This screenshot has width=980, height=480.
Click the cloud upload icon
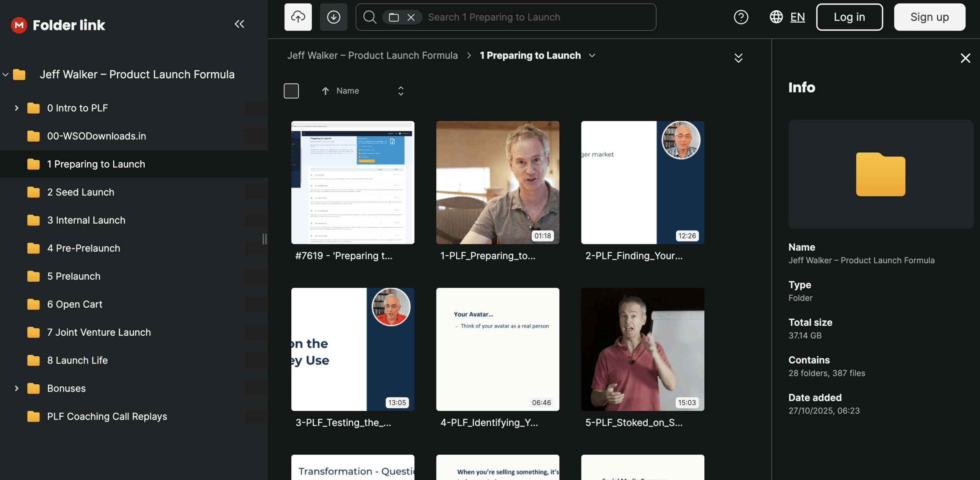tap(298, 17)
